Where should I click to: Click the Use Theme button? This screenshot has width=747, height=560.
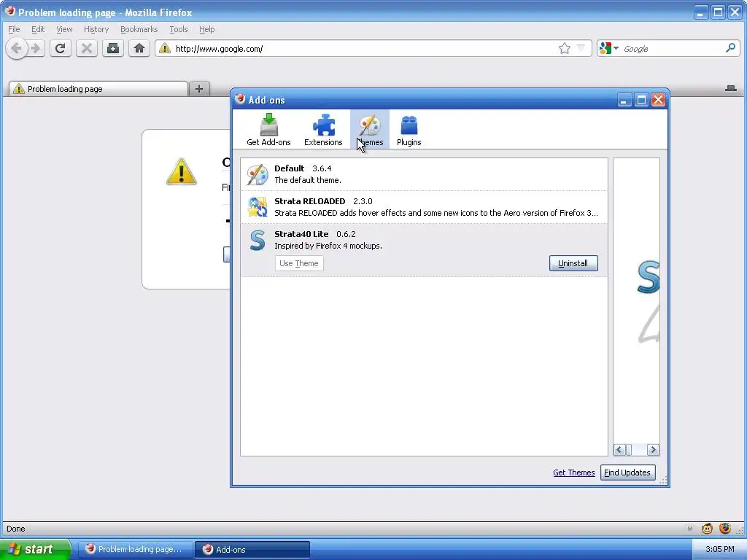(299, 263)
